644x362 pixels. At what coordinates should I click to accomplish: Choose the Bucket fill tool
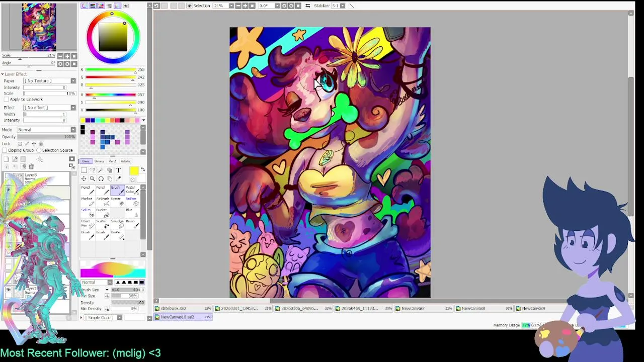[102, 212]
